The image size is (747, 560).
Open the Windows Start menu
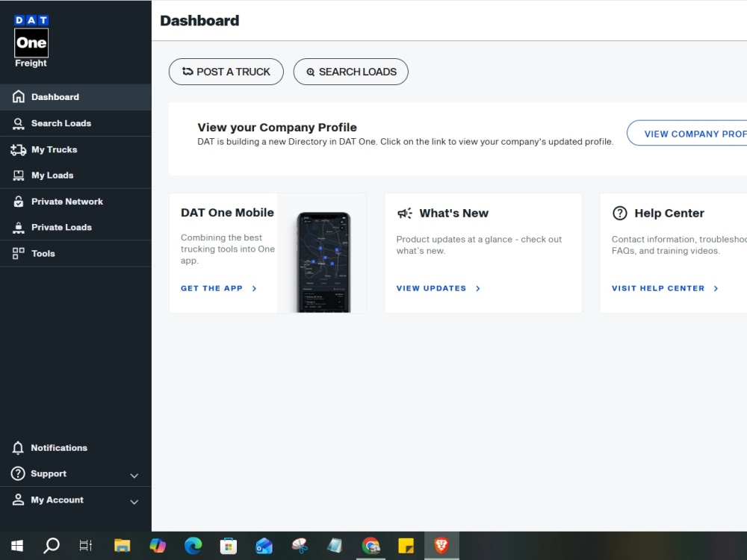point(17,546)
